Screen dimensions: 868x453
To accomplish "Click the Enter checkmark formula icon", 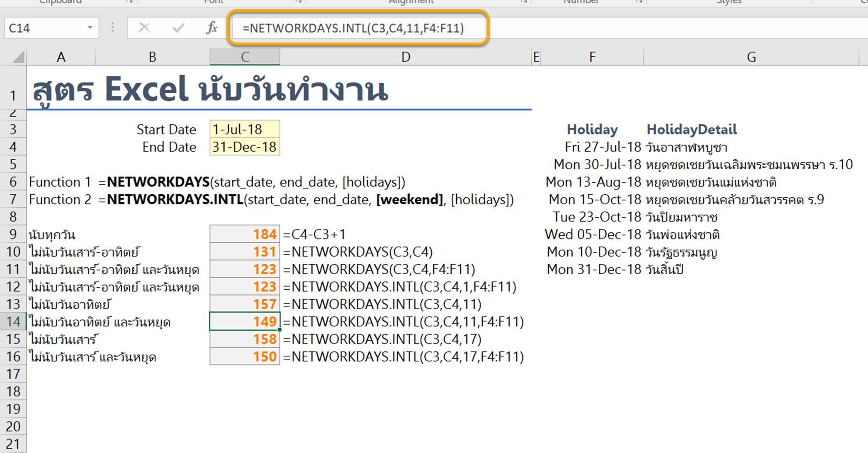I will tap(179, 28).
